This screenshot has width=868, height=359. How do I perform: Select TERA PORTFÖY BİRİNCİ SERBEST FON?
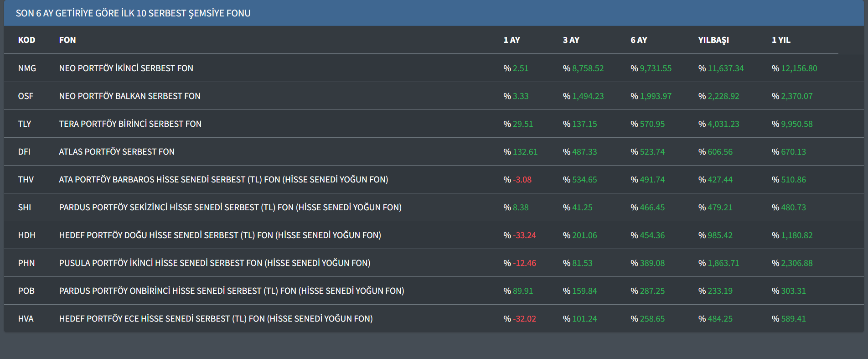pyautogui.click(x=130, y=124)
